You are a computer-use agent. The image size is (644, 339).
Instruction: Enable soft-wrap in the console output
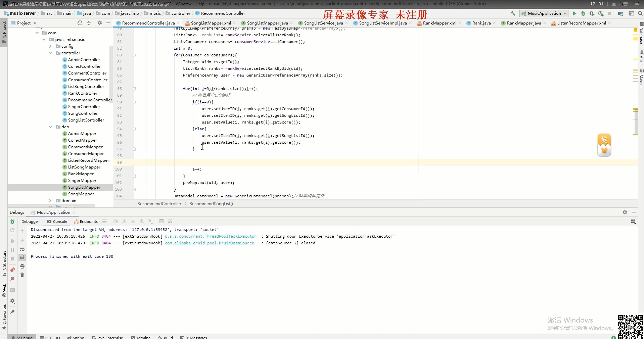pyautogui.click(x=22, y=249)
